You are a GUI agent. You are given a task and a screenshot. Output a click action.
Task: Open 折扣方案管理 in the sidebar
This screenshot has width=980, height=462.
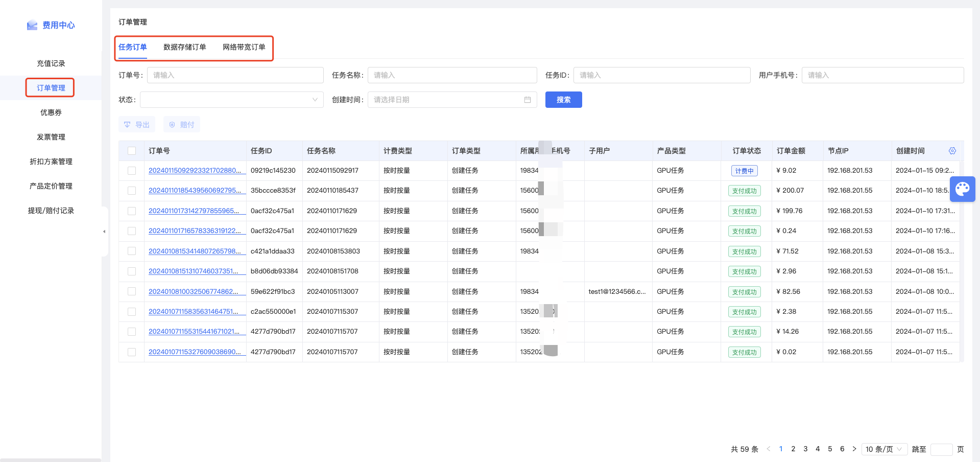click(51, 161)
